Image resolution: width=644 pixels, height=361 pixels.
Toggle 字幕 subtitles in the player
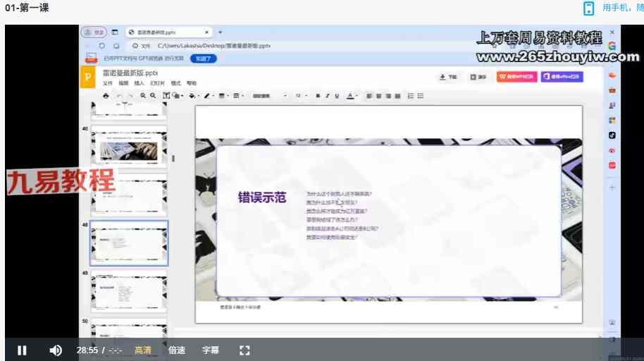tap(210, 350)
